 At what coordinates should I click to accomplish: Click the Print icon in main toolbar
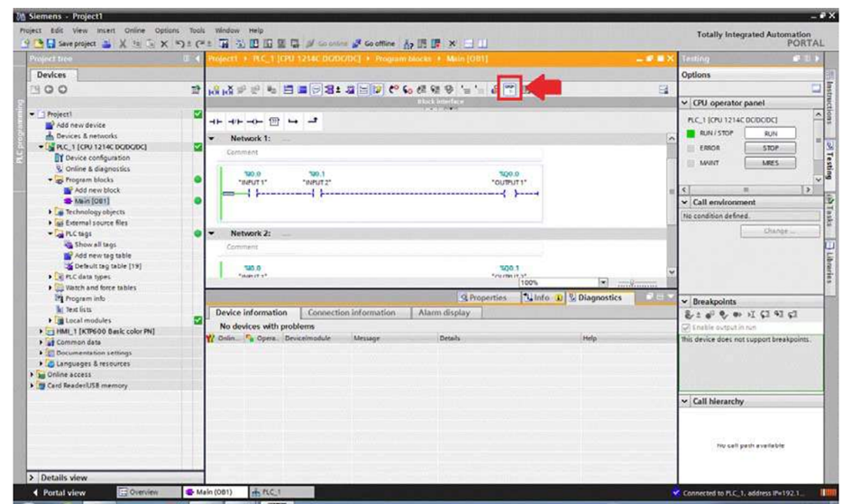[x=106, y=43]
